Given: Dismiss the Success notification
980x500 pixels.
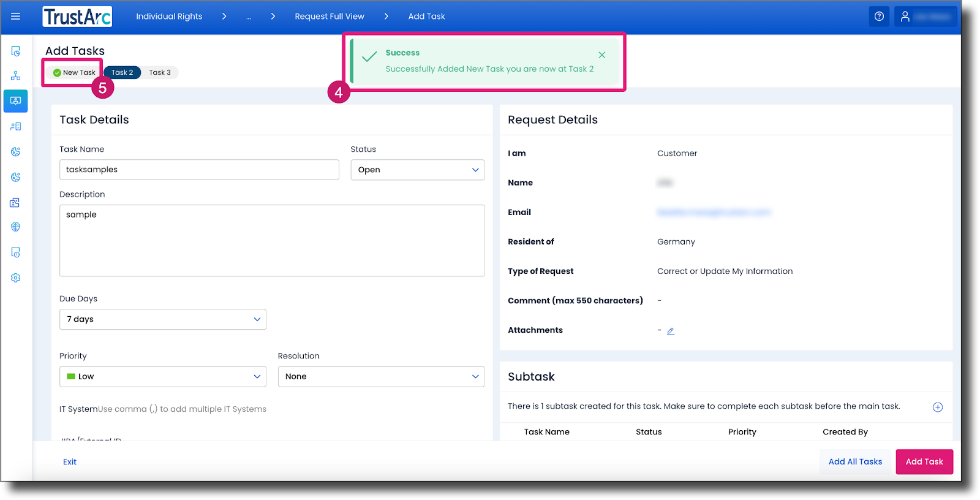Looking at the screenshot, I should (x=602, y=55).
